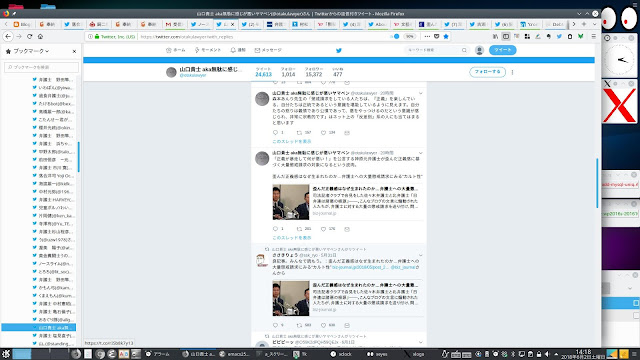Switch to the Gmail tab
This screenshot has height=360, width=640.
[175, 24]
